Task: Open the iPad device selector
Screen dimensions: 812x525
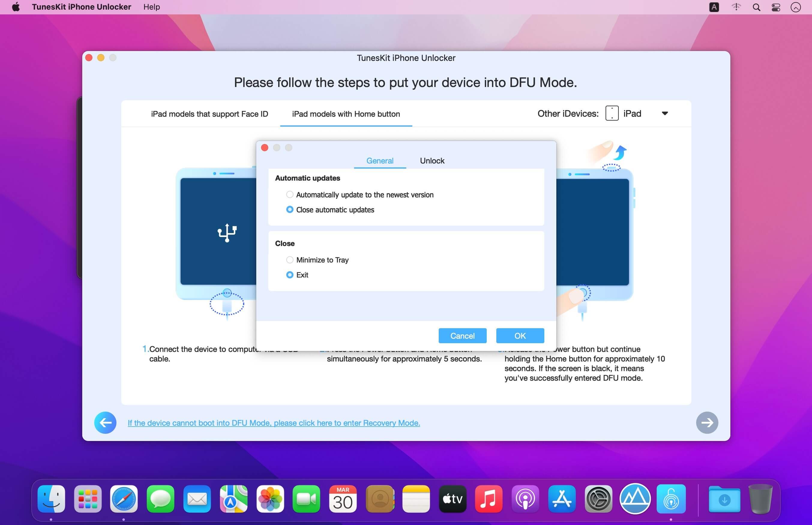Action: click(632, 113)
